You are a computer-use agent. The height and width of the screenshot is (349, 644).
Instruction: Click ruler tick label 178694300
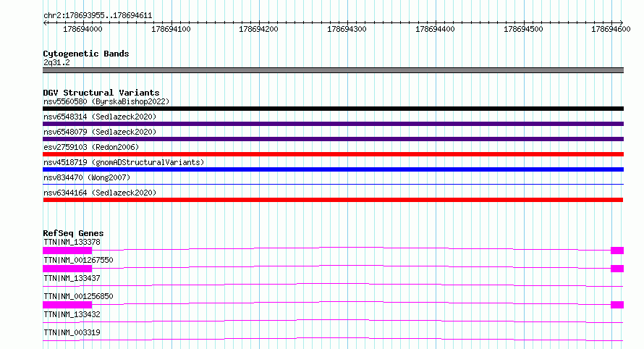click(347, 29)
